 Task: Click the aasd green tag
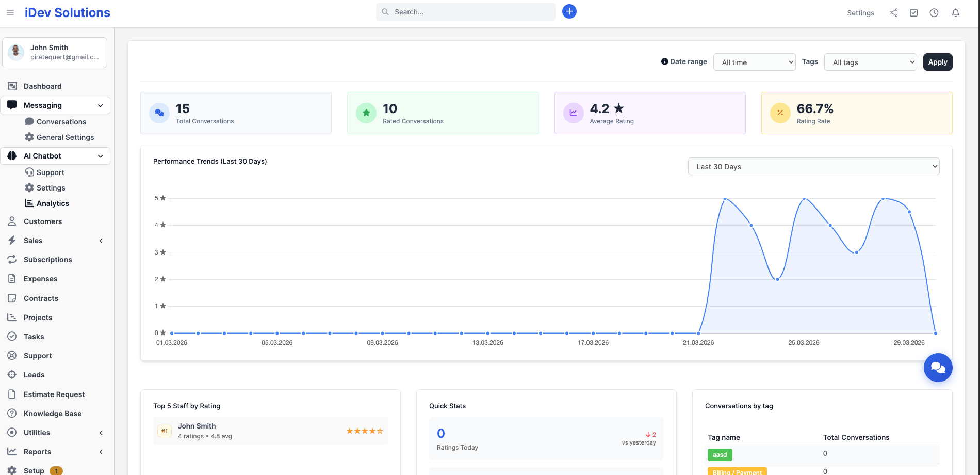[x=720, y=455]
